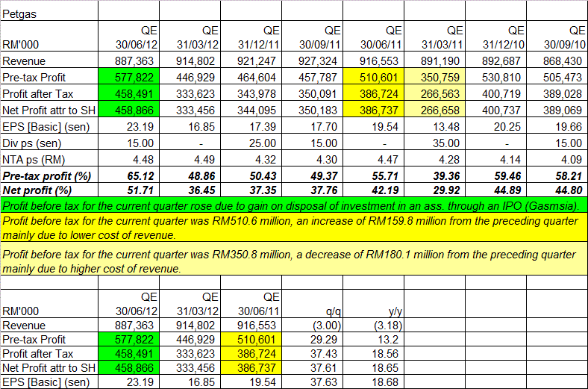Select NTA ps value 4.09
Screen dimensions: 588x389
click(557, 160)
